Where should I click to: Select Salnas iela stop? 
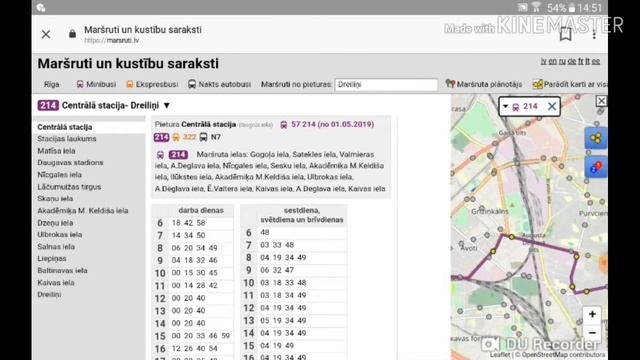tap(56, 247)
